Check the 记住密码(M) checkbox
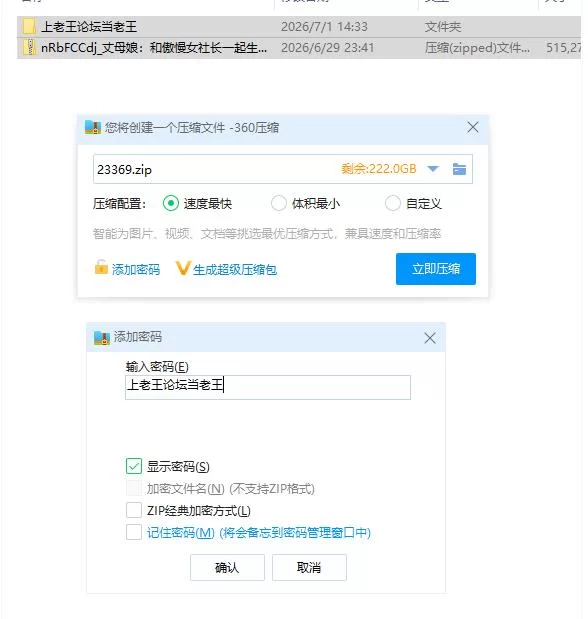This screenshot has width=588, height=619. pyautogui.click(x=134, y=532)
